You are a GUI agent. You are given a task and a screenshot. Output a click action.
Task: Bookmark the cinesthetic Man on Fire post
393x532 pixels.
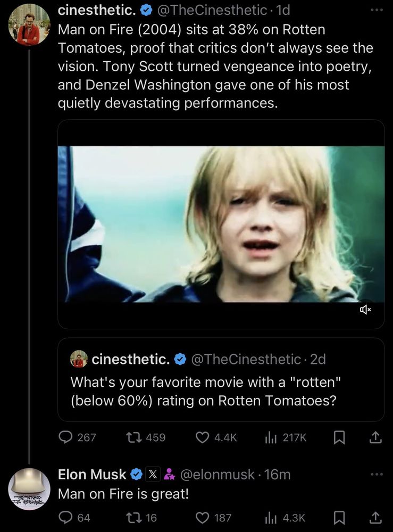coord(338,437)
